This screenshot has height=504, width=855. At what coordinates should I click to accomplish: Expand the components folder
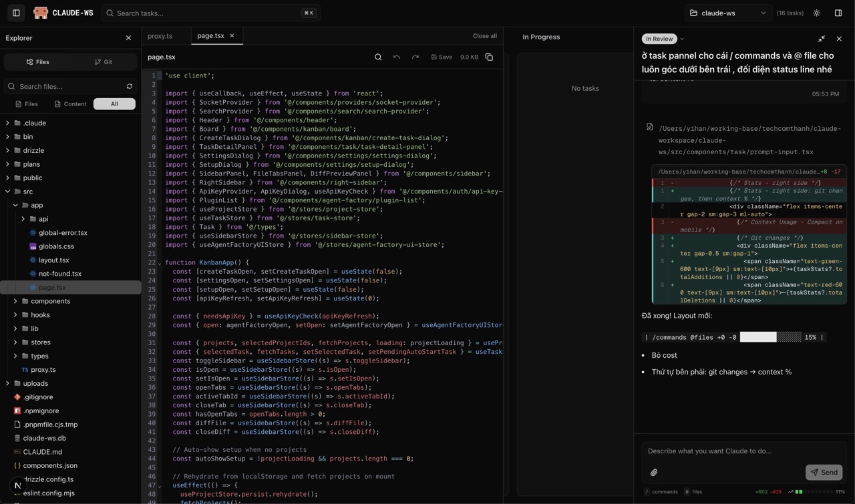click(50, 301)
